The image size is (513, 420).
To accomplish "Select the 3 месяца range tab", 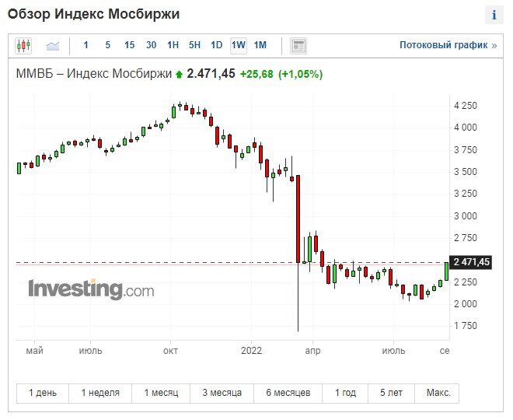I will click(222, 393).
